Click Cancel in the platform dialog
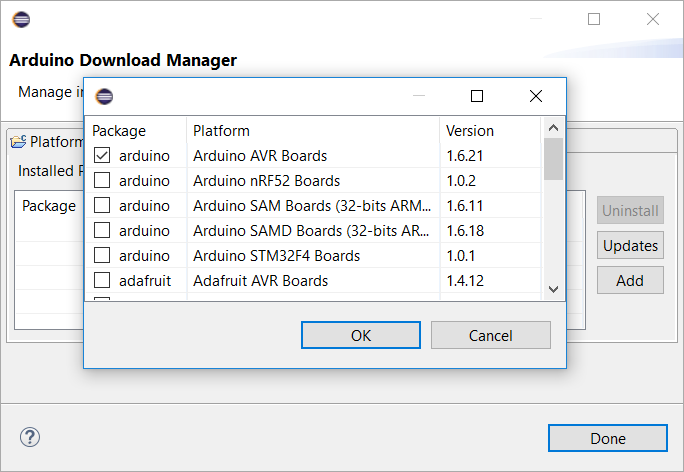Viewport: 684px width, 472px height. coord(491,335)
